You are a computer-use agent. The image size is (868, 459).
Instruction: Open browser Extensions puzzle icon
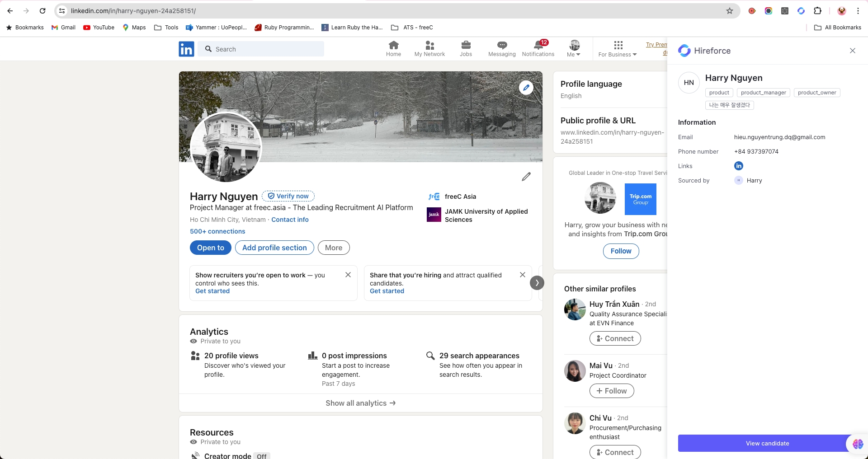click(x=817, y=11)
